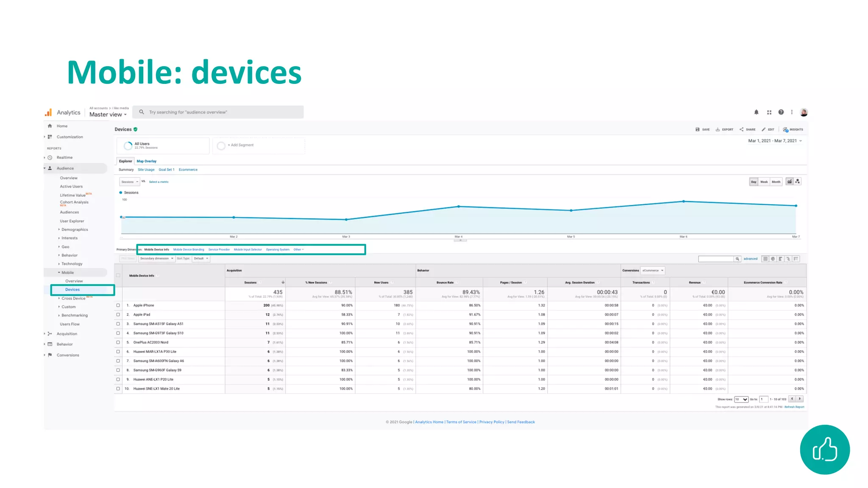Tick the OnePlus AC2003 Nord checkbox

tap(118, 342)
